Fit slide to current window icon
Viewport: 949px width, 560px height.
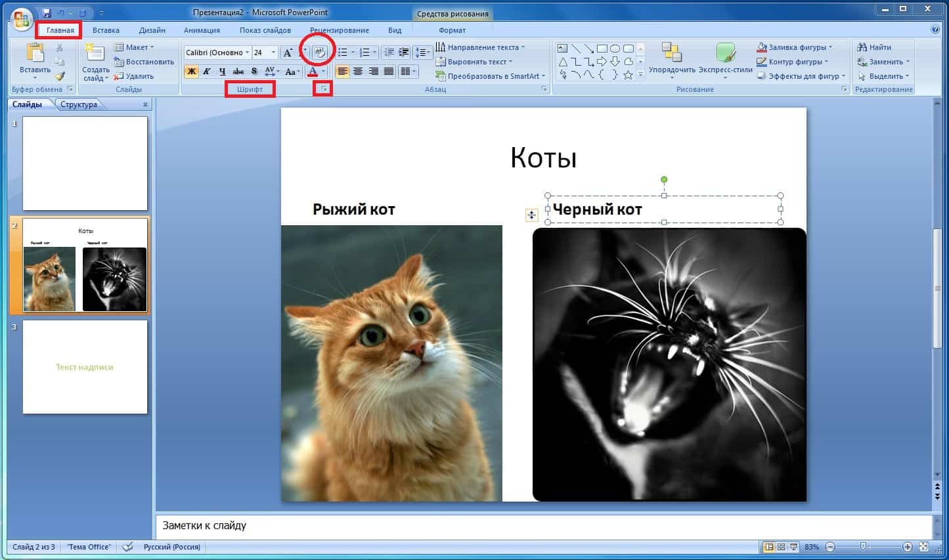[x=923, y=547]
